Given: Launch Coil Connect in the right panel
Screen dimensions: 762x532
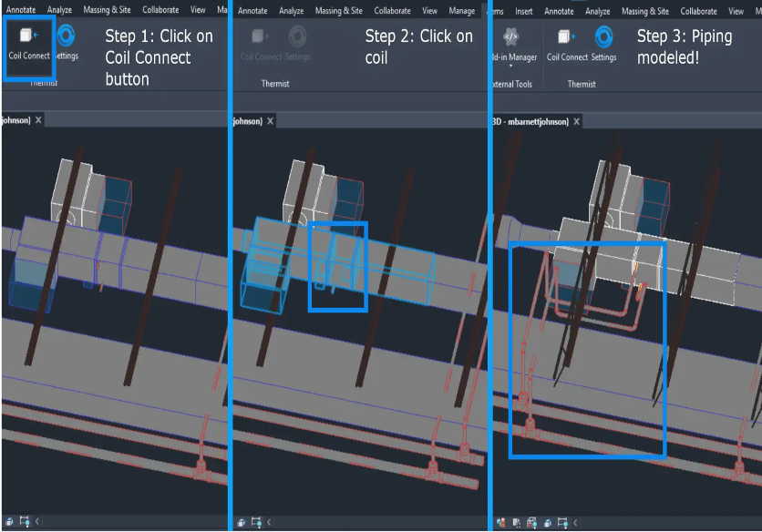Looking at the screenshot, I should (567, 45).
